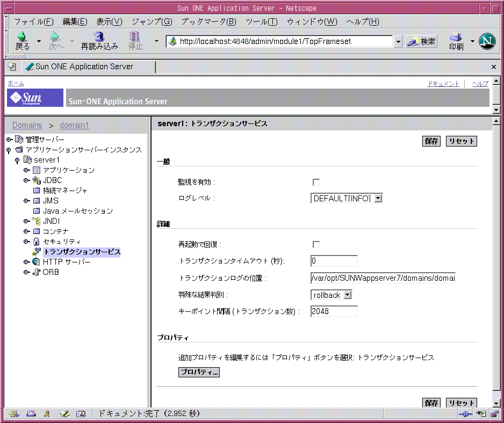
Task: Toggle the 再起動で回復 checkbox
Action: [316, 244]
